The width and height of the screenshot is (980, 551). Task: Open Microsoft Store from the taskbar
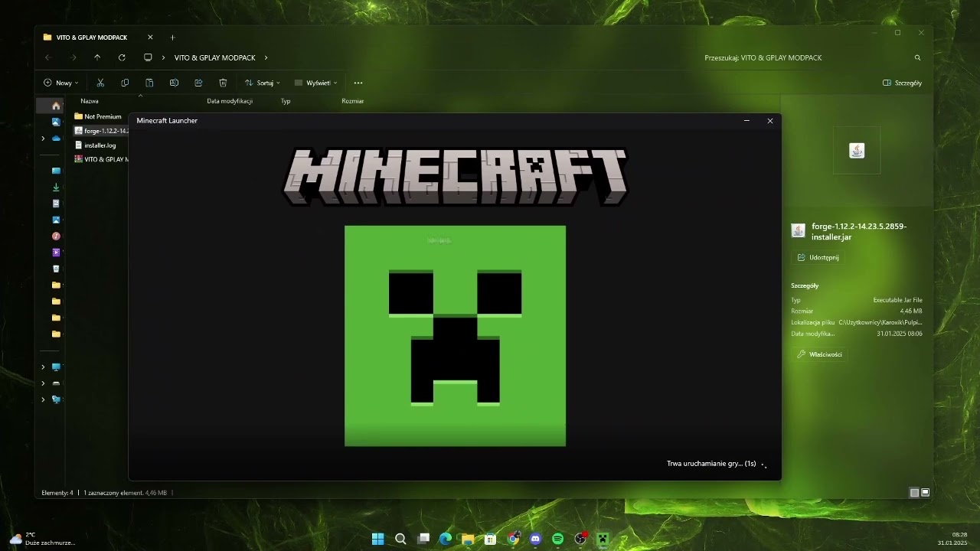point(490,539)
